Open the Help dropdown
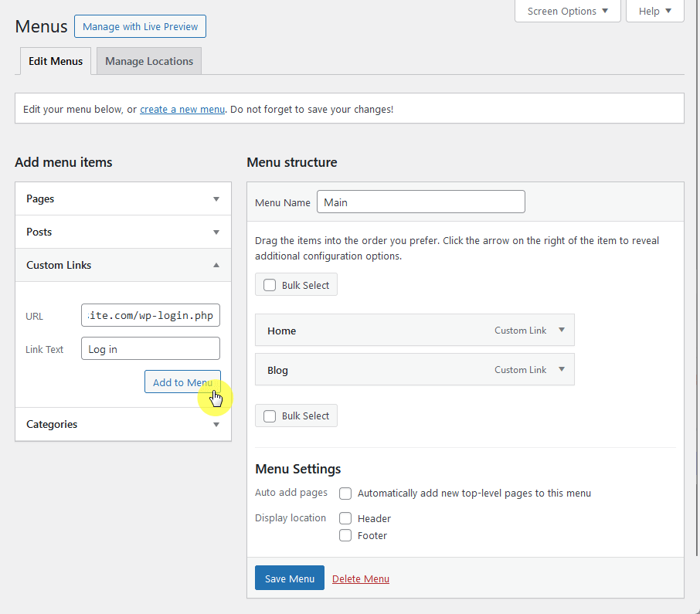This screenshot has height=614, width=700. pyautogui.click(x=654, y=11)
